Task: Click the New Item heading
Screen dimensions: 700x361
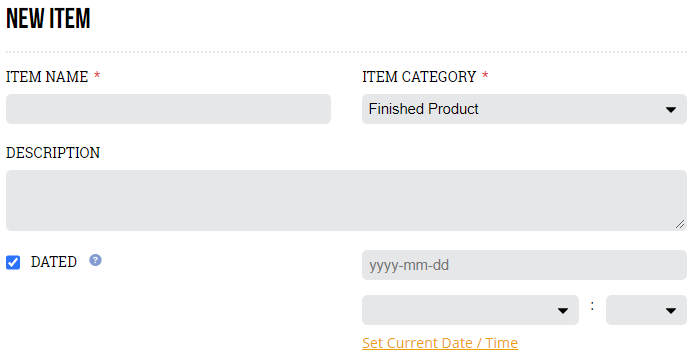Action: (48, 19)
